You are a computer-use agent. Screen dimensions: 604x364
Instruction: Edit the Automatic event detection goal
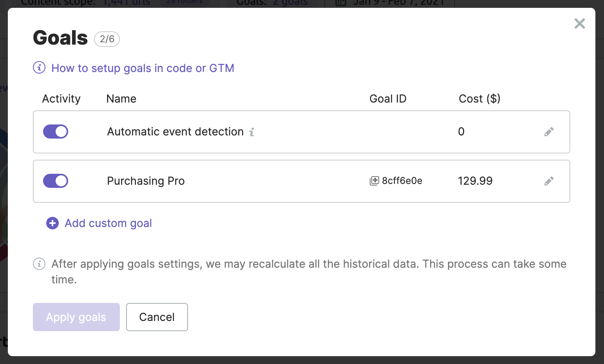pos(548,132)
